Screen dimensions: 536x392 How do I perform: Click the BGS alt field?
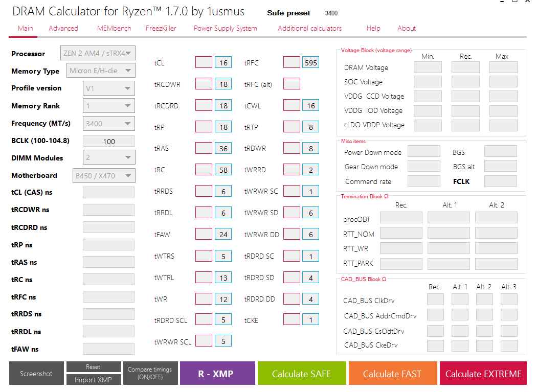coord(500,166)
